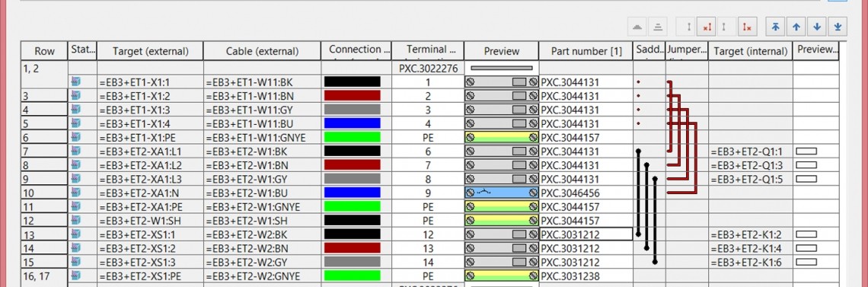The image size is (868, 287).
Task: Click the Preview column header
Action: click(502, 51)
